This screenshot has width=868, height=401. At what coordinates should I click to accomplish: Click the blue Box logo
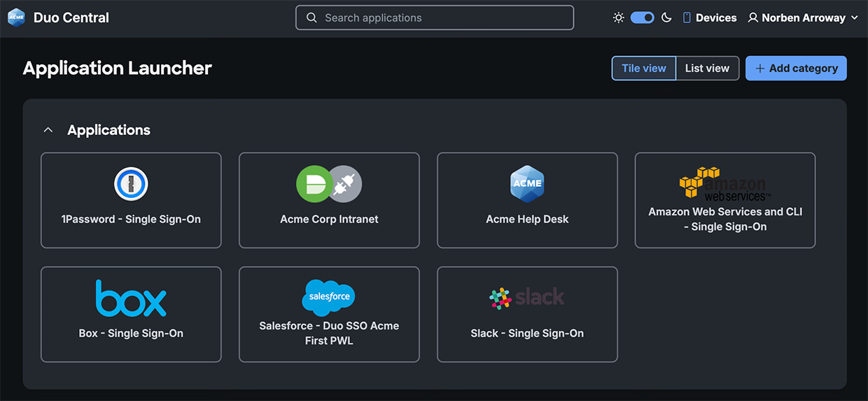coord(131,298)
